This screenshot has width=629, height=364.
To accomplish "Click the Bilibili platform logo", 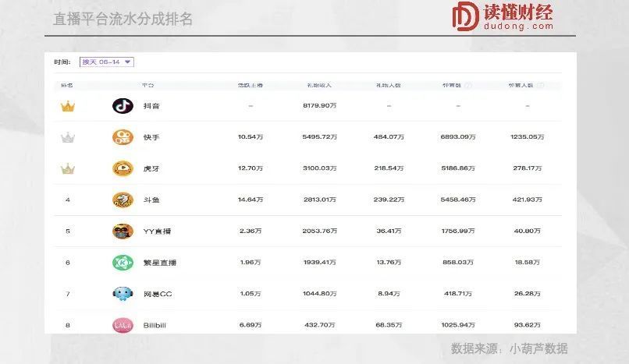I will [123, 325].
